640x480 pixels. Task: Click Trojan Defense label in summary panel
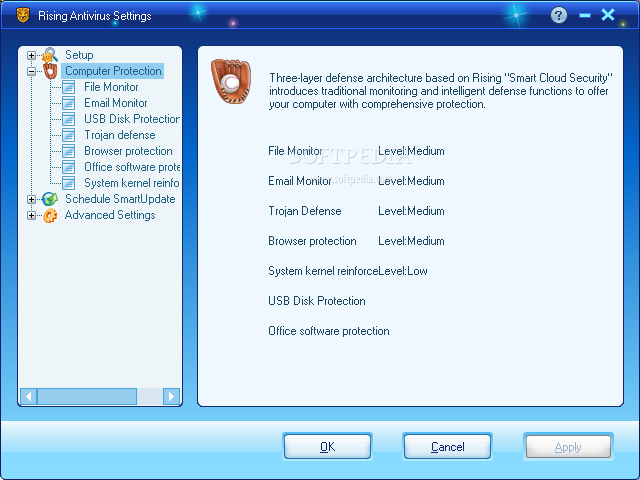304,211
